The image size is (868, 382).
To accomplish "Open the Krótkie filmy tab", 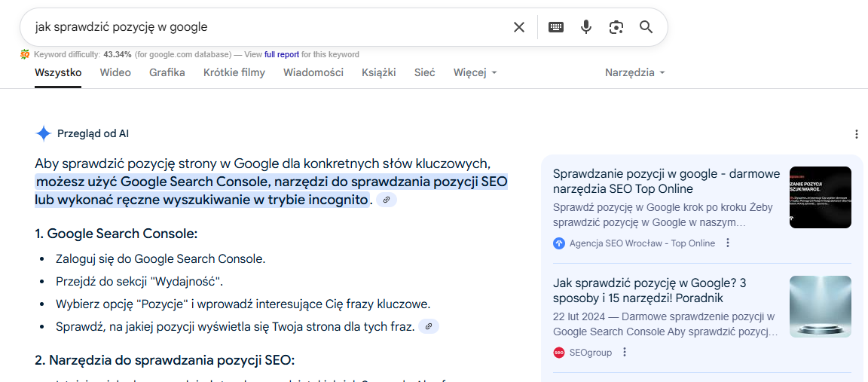I will click(x=234, y=72).
